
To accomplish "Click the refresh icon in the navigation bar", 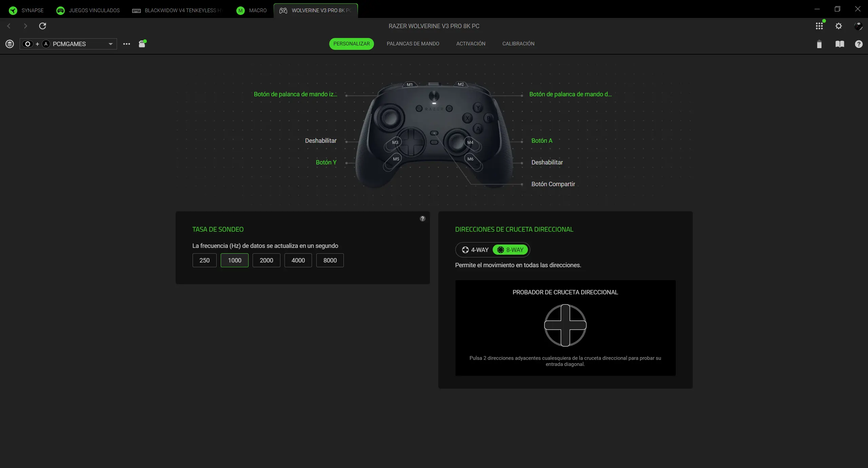I will coord(42,26).
